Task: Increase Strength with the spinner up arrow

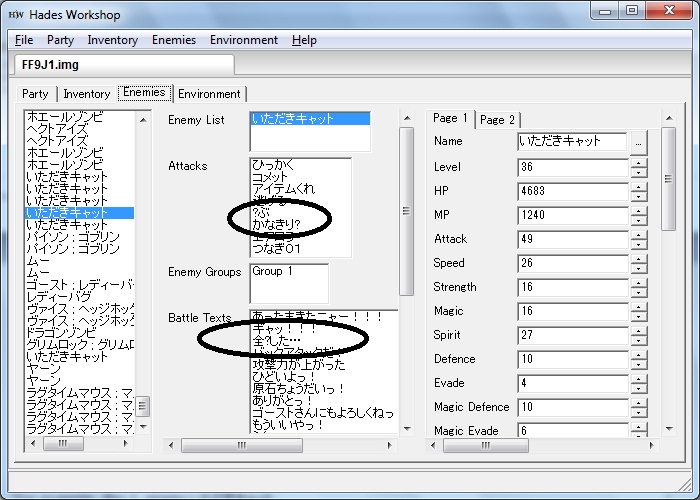Action: coord(639,283)
